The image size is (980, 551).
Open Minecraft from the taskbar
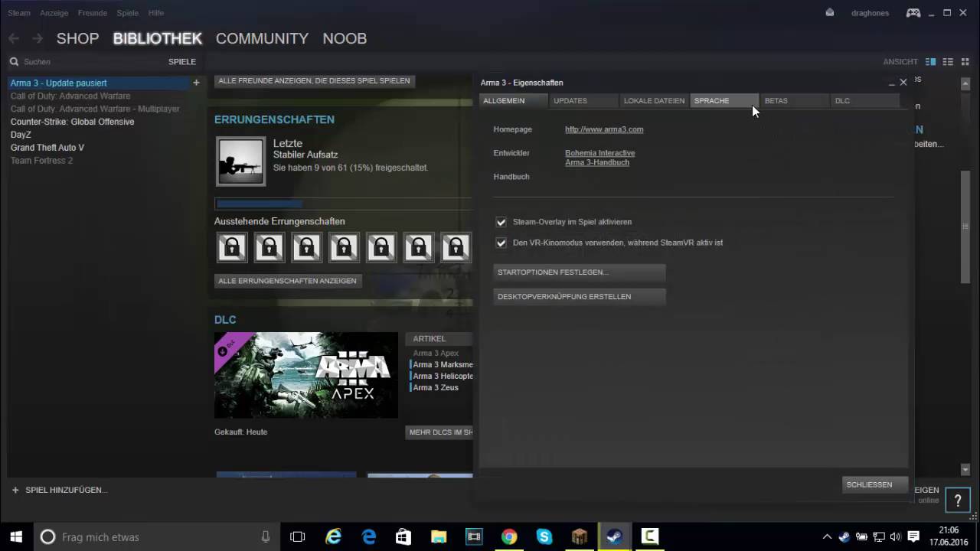click(580, 537)
